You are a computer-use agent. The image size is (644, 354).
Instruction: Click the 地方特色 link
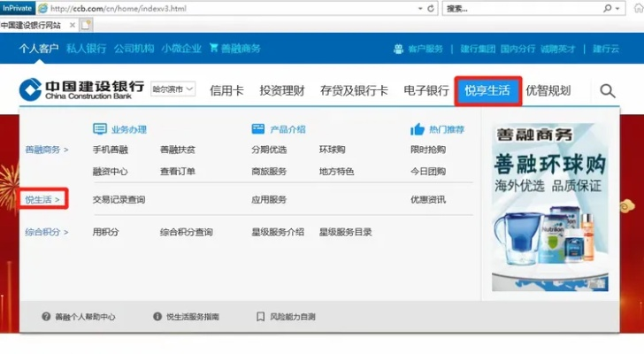click(x=337, y=172)
